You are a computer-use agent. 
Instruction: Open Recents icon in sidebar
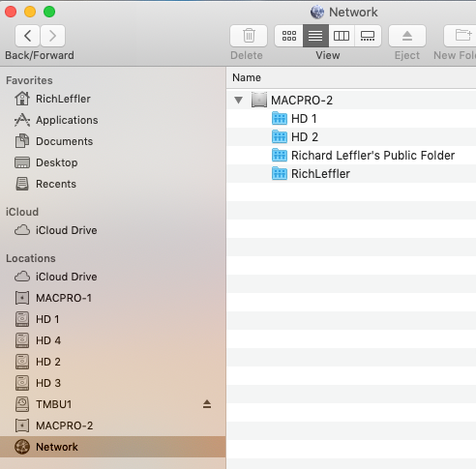[22, 184]
